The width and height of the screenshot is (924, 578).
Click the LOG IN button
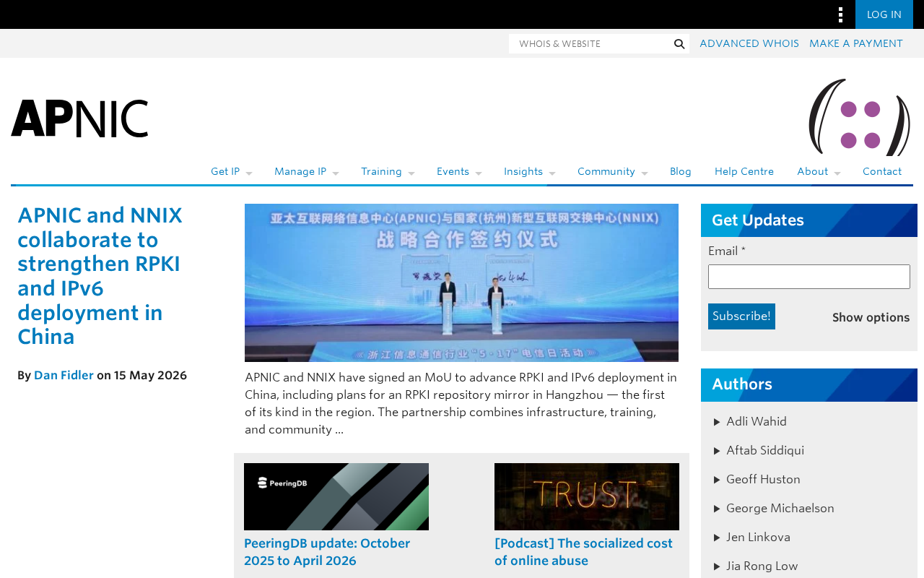tap(884, 14)
